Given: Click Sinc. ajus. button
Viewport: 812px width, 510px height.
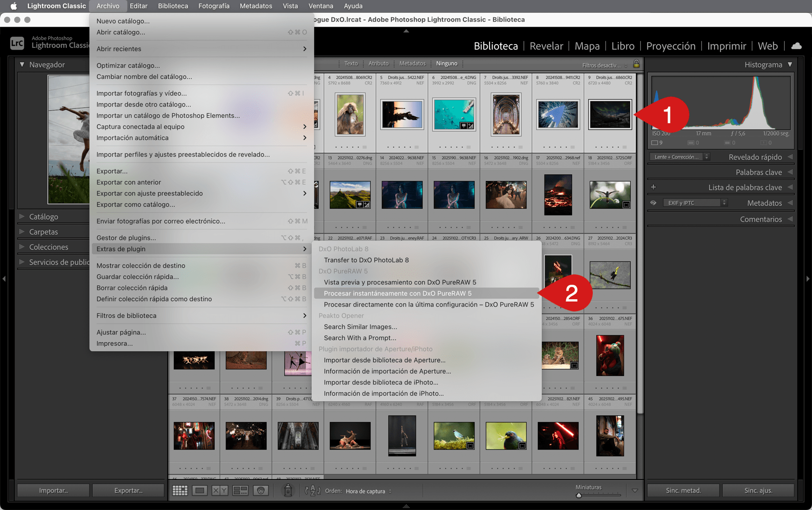Looking at the screenshot, I should [758, 491].
